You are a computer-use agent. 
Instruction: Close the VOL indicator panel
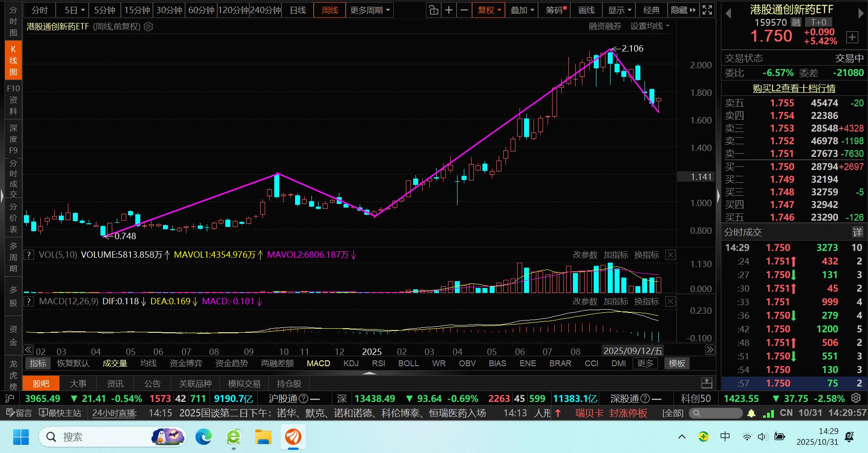point(670,255)
